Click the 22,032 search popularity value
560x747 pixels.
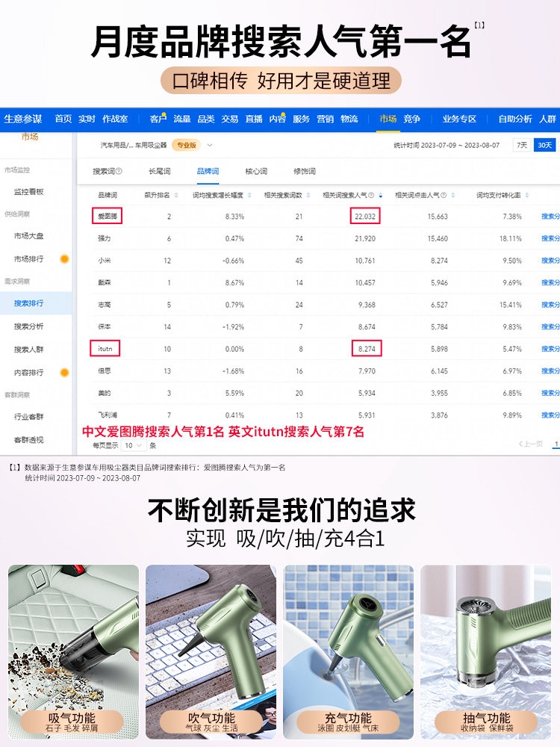click(365, 217)
